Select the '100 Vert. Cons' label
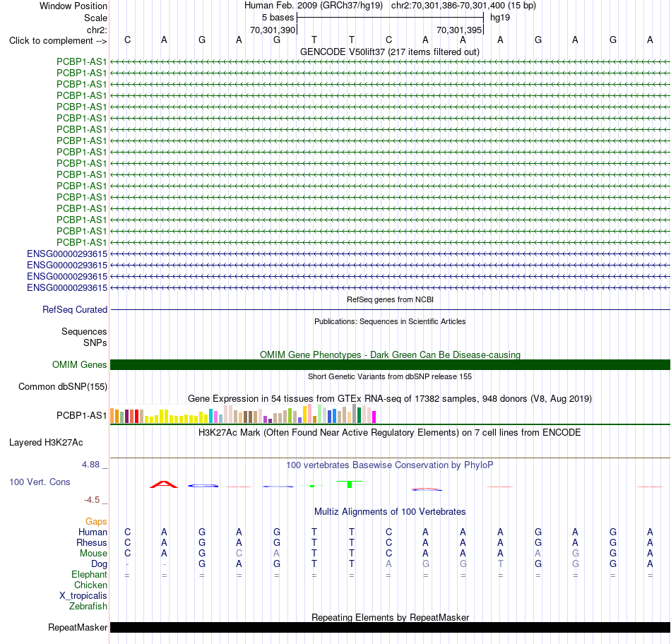Screen dimensions: 671x644 point(40,482)
